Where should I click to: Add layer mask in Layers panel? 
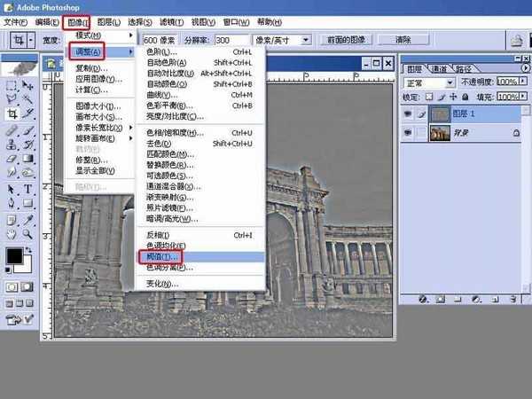tap(441, 300)
